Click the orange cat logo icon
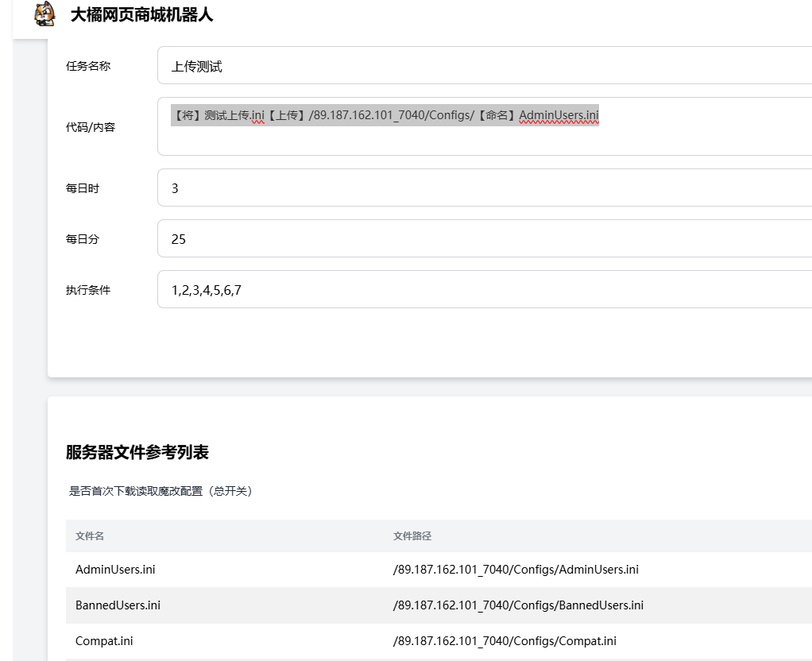The height and width of the screenshot is (661, 812). (x=46, y=14)
